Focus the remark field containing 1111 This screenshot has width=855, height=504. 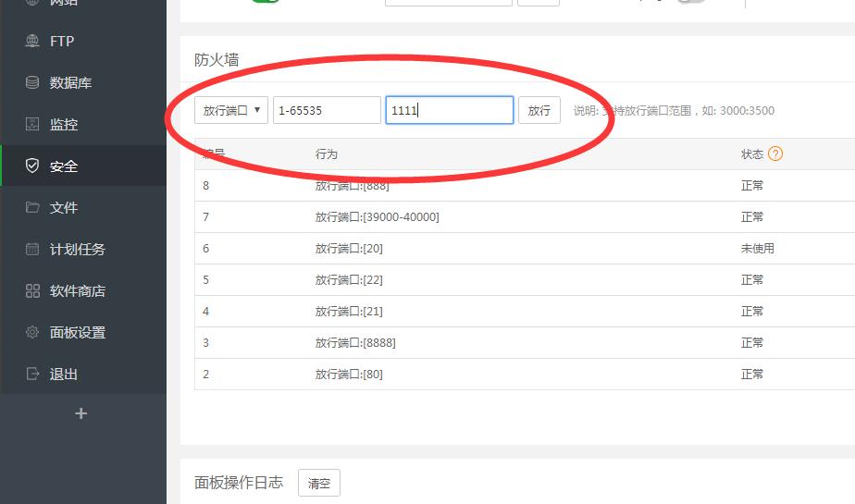(450, 110)
